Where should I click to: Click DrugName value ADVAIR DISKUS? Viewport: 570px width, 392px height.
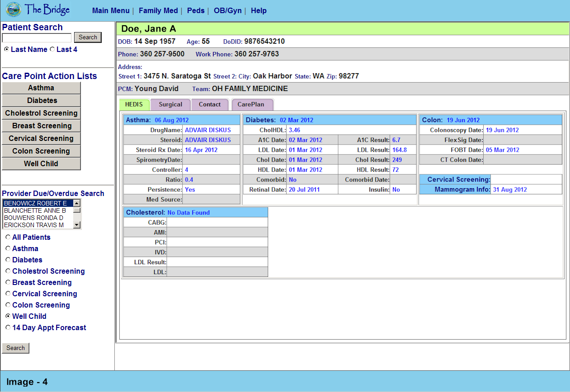click(208, 130)
